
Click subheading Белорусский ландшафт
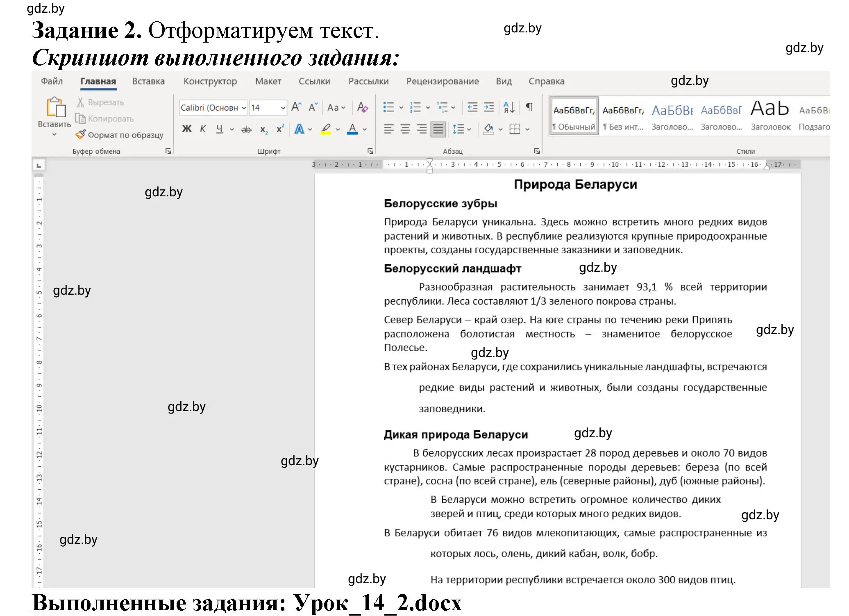(x=452, y=268)
